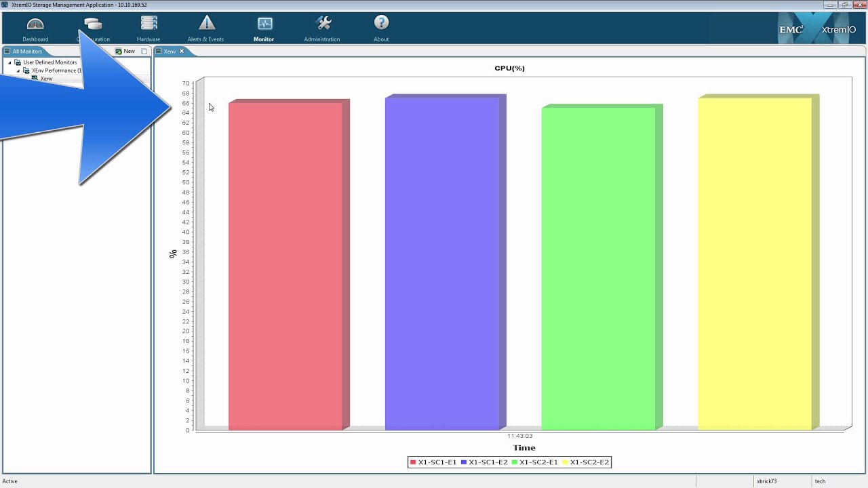Click the % y-axis label
Screen dimensions: 868x488
pyautogui.click(x=173, y=253)
